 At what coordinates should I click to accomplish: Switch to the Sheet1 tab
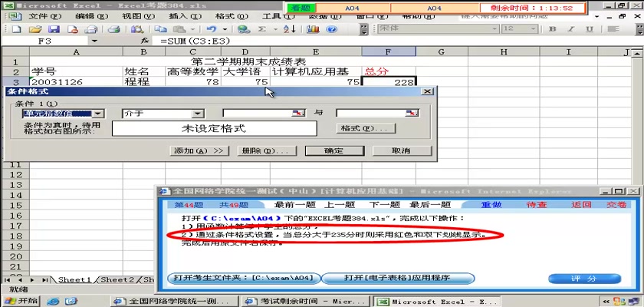coord(74,280)
